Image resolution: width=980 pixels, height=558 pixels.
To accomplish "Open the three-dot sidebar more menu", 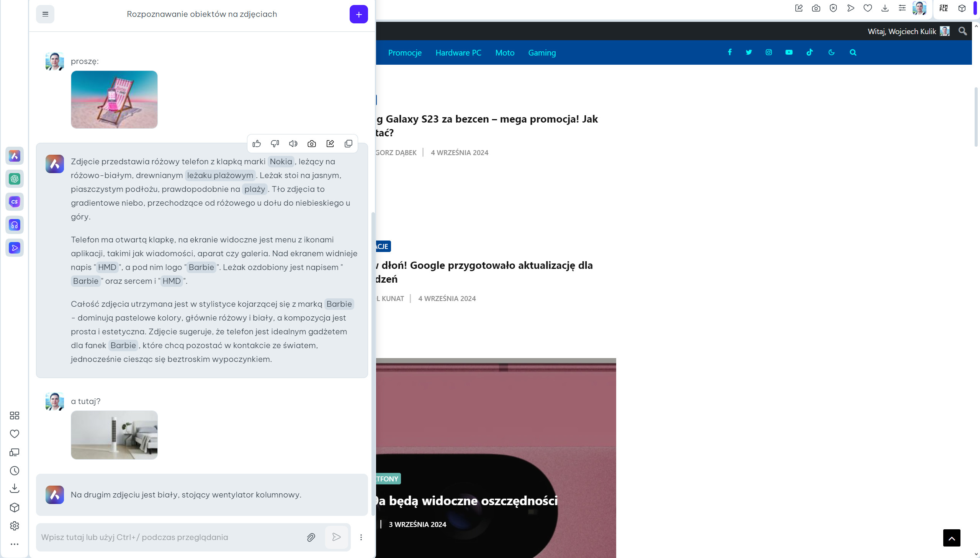I will click(15, 544).
